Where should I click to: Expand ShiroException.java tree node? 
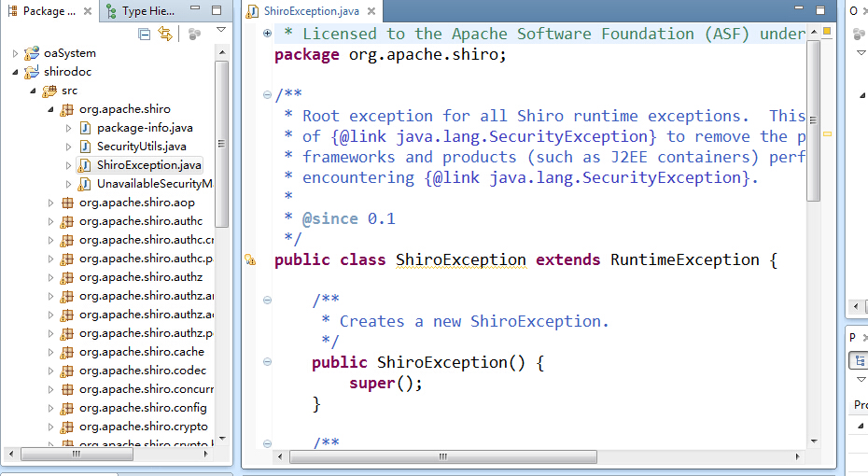68,165
